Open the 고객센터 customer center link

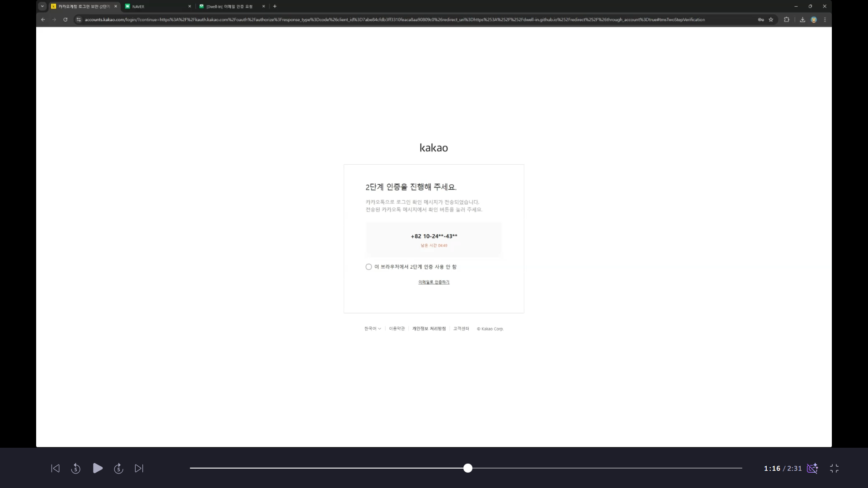tap(461, 329)
